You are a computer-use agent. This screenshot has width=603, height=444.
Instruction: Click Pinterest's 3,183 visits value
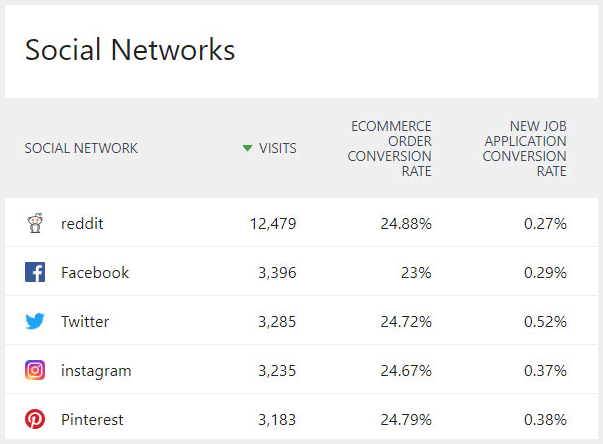[x=276, y=419]
